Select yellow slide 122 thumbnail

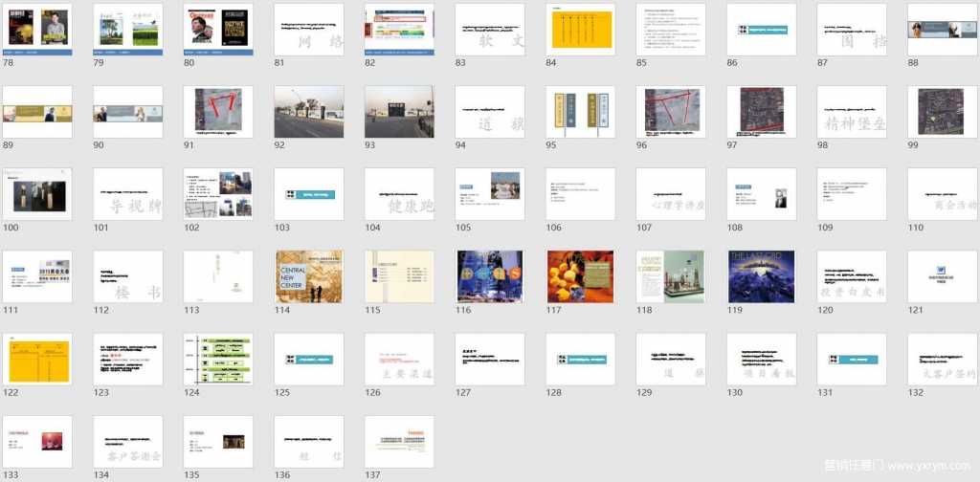(x=37, y=359)
